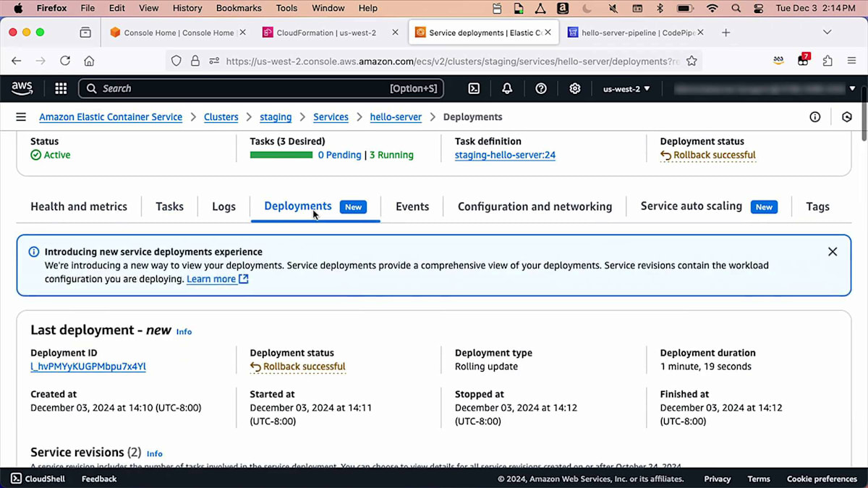Viewport: 868px width, 488px height.
Task: List all Firefox tabs dropdown
Action: coord(827,33)
